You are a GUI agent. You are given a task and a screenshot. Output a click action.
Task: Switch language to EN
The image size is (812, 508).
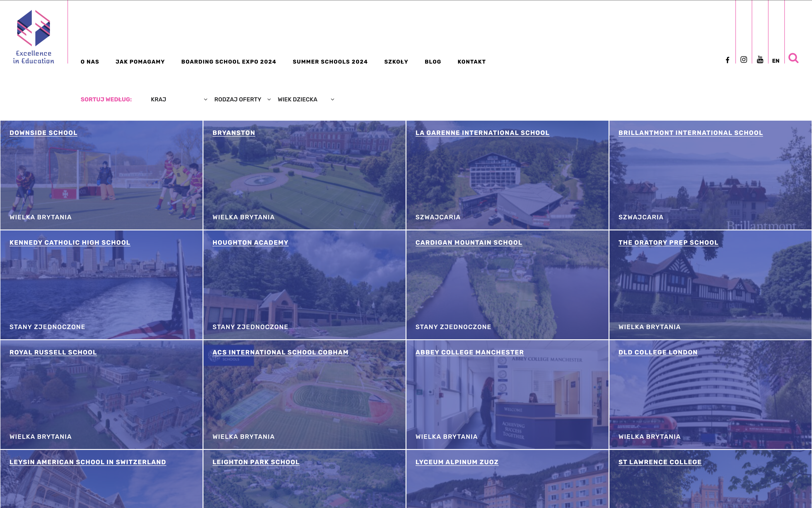776,61
